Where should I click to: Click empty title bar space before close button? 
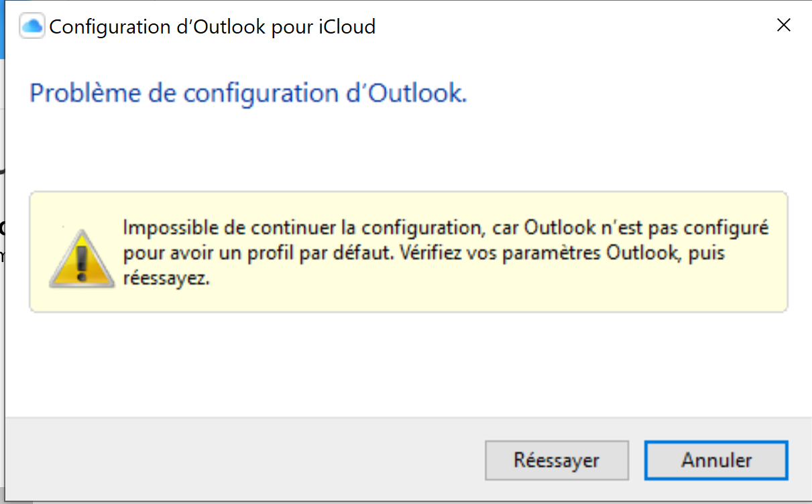[x=570, y=27]
